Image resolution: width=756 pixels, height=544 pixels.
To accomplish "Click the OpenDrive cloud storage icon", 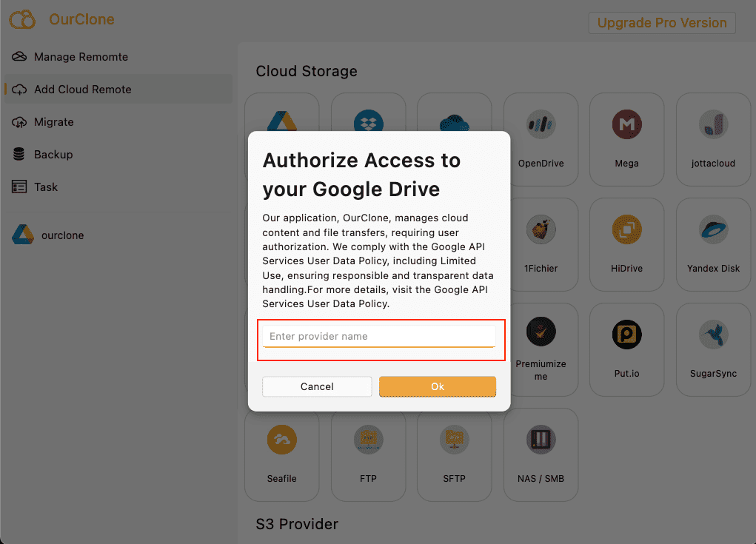I will [541, 126].
